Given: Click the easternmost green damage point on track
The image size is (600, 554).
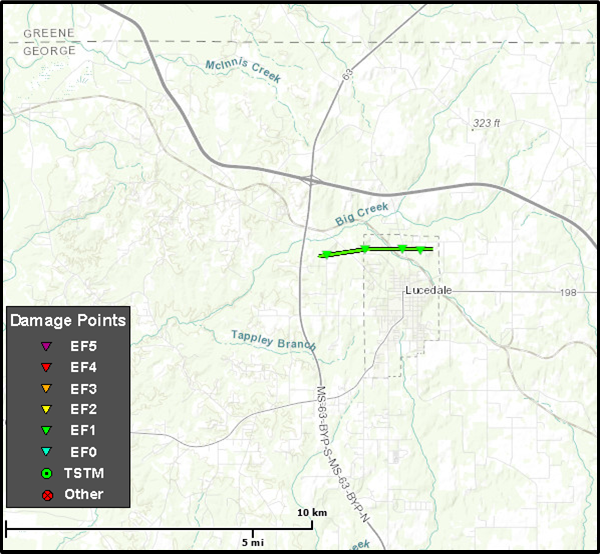Looking at the screenshot, I should [421, 249].
